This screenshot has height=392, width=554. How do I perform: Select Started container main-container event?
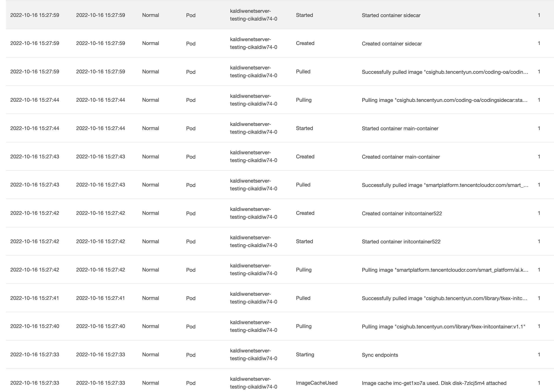point(280,128)
